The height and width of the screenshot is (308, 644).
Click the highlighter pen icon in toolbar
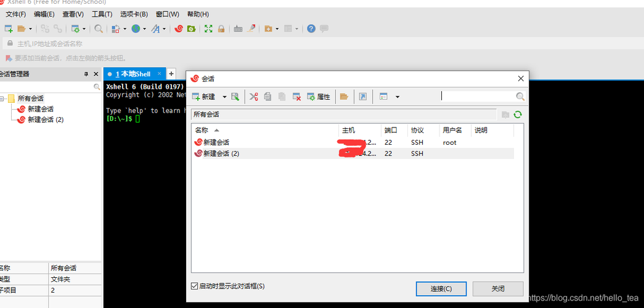tap(251, 29)
